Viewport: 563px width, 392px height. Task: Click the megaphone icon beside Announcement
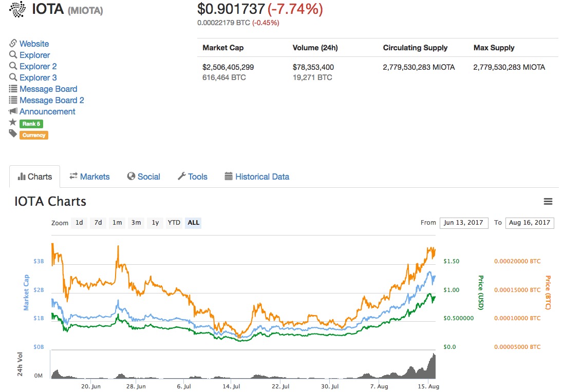tap(13, 111)
